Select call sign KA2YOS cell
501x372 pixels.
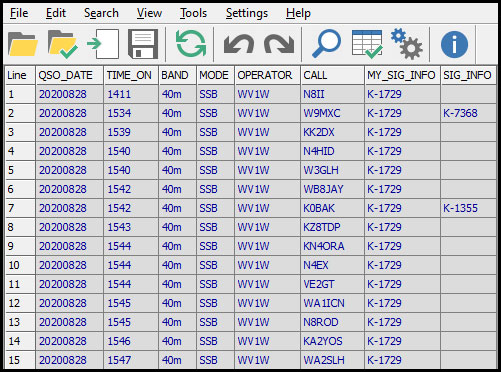pyautogui.click(x=333, y=341)
